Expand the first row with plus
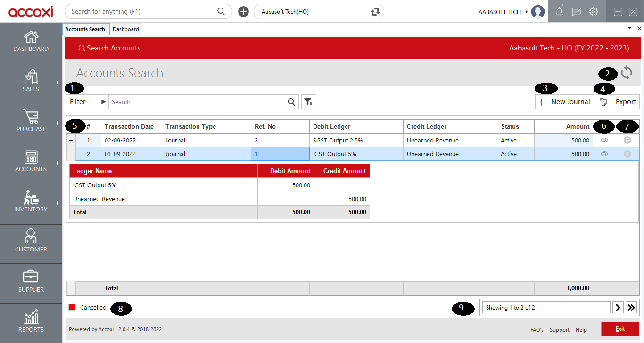The height and width of the screenshot is (343, 644). coord(71,140)
